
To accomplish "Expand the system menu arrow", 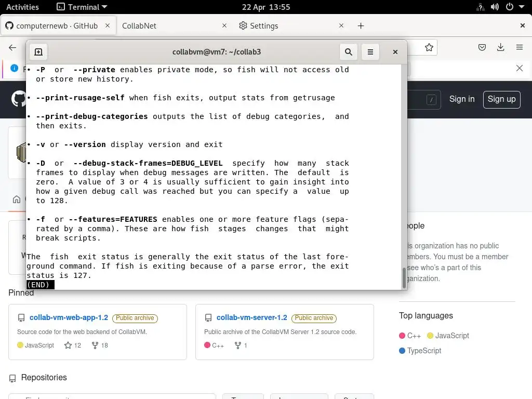I will pos(522,7).
